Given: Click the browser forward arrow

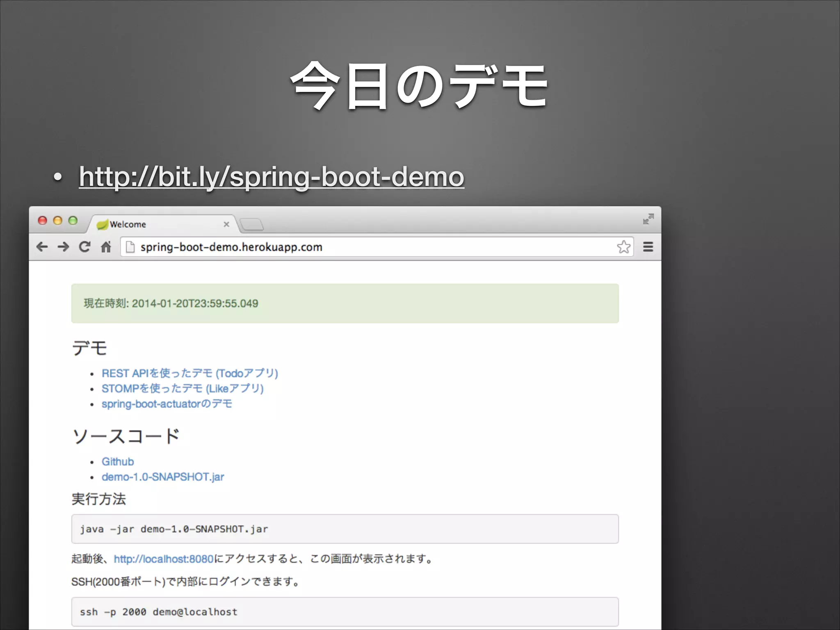Looking at the screenshot, I should pyautogui.click(x=63, y=247).
